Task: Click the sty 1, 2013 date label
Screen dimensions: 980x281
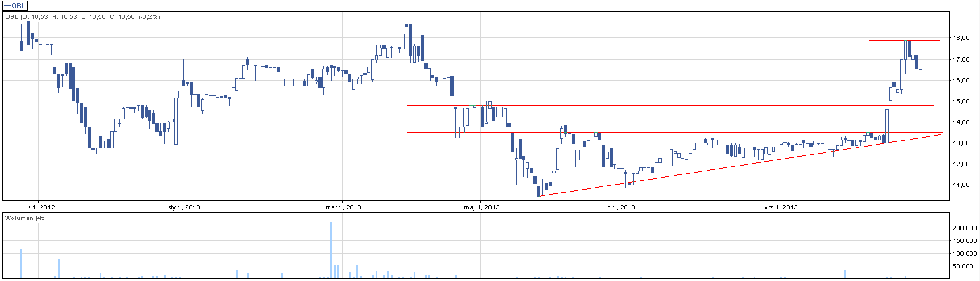Action: click(184, 207)
